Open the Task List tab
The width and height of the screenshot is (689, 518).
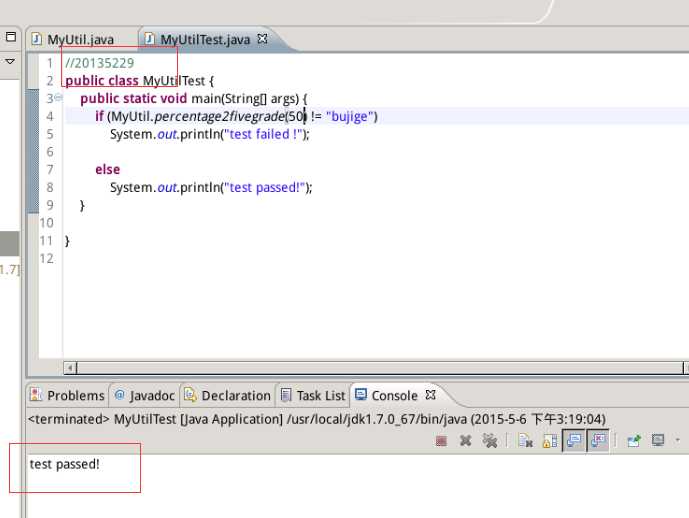pyautogui.click(x=313, y=395)
